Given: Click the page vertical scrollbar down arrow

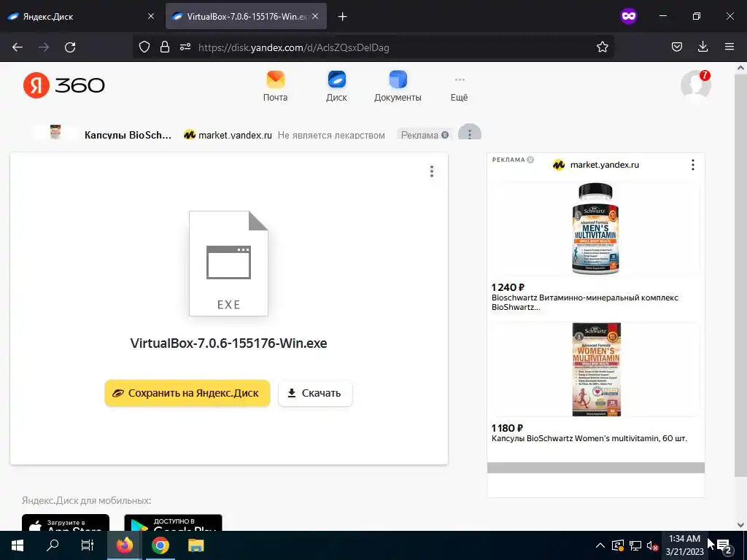Looking at the screenshot, I should 741,525.
